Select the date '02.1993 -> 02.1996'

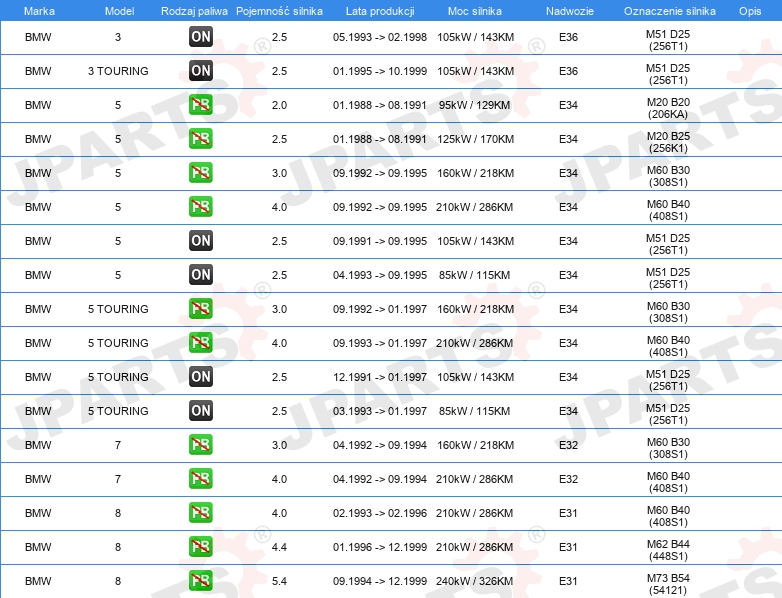click(380, 513)
